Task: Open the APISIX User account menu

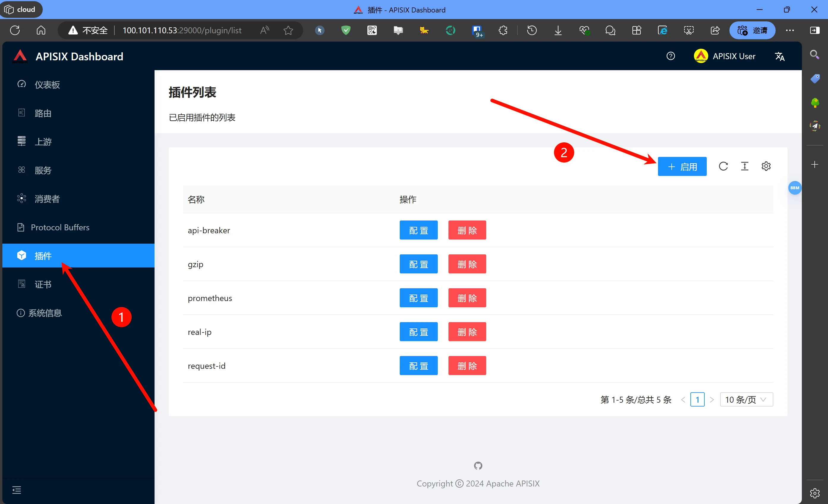Action: point(725,56)
